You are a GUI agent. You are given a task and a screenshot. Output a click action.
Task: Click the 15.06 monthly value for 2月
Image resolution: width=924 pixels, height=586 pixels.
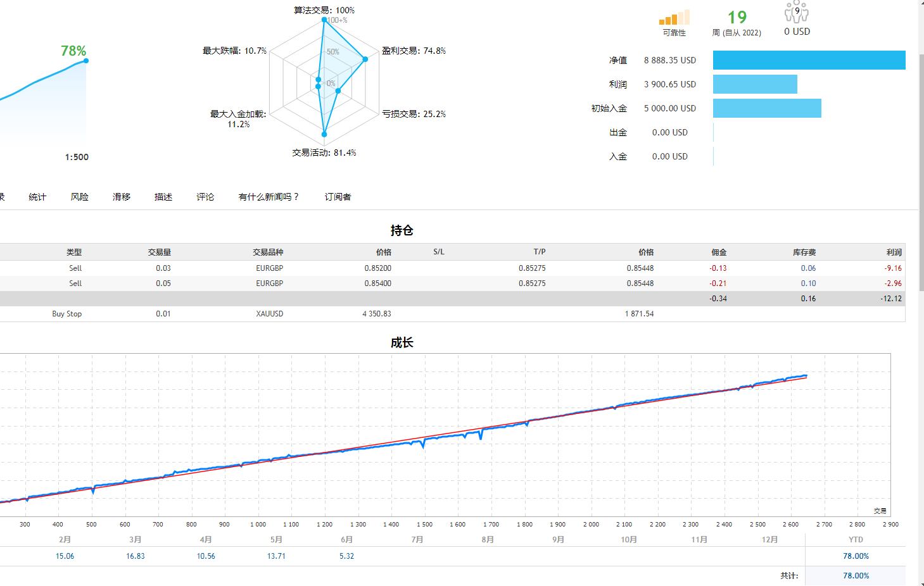65,556
